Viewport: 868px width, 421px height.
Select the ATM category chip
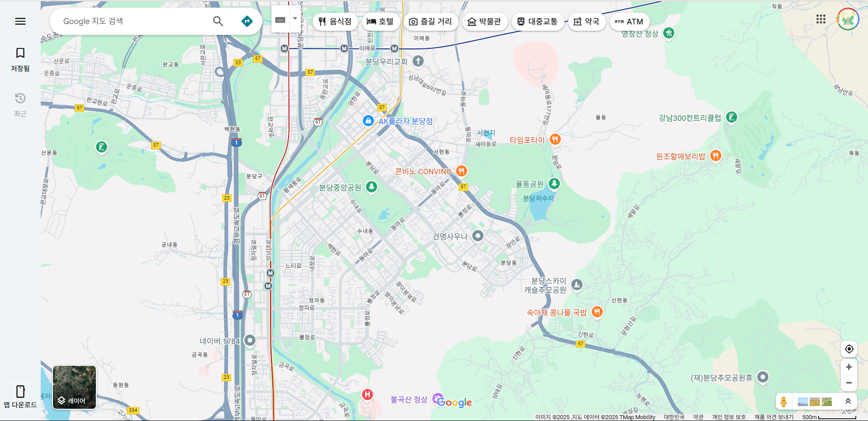pyautogui.click(x=629, y=22)
